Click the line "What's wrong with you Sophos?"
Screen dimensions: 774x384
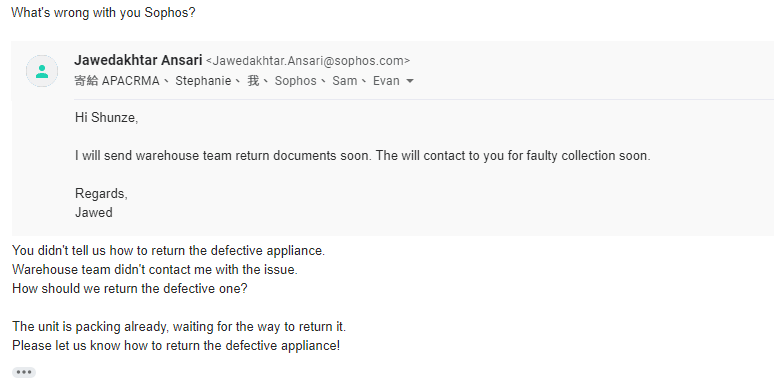[x=103, y=13]
